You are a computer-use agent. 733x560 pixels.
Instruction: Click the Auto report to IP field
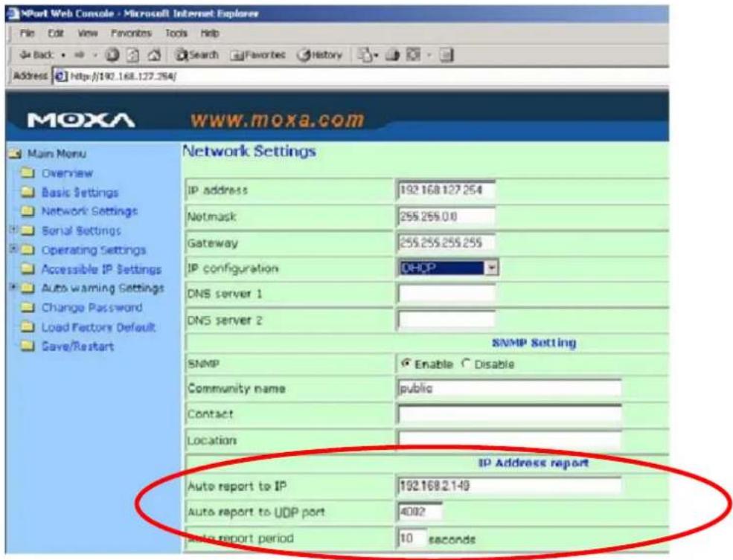click(x=509, y=486)
